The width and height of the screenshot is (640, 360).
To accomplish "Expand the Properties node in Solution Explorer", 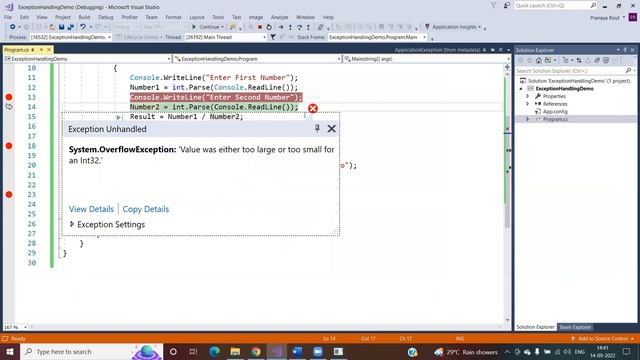I will click(x=527, y=96).
